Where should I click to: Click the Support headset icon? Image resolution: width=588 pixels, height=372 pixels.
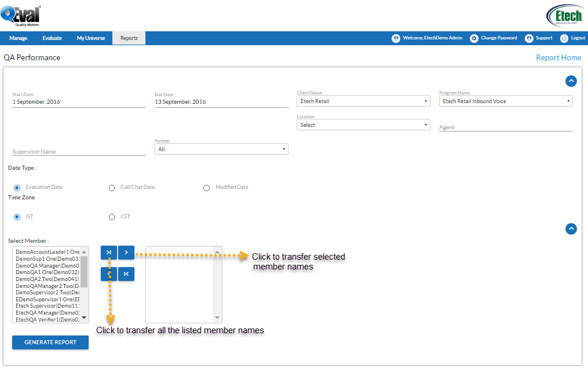click(x=528, y=38)
